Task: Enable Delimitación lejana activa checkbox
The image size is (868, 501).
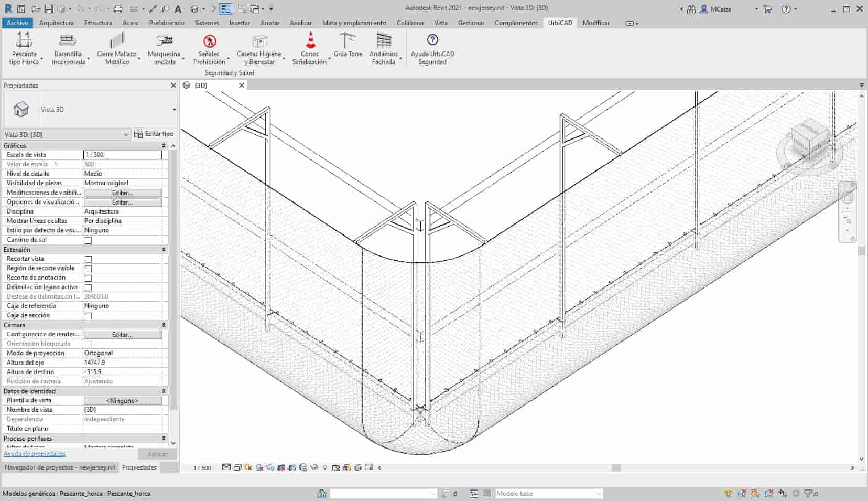Action: point(88,287)
